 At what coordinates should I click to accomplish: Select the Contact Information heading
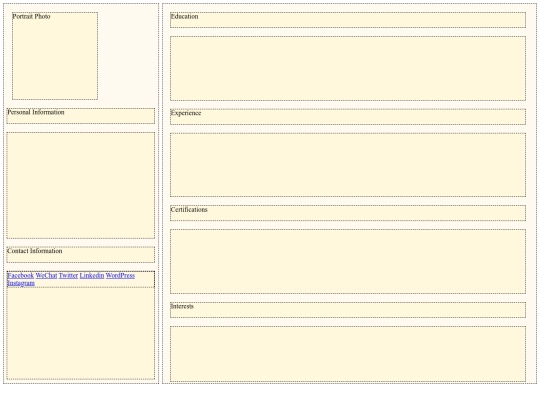pos(81,255)
